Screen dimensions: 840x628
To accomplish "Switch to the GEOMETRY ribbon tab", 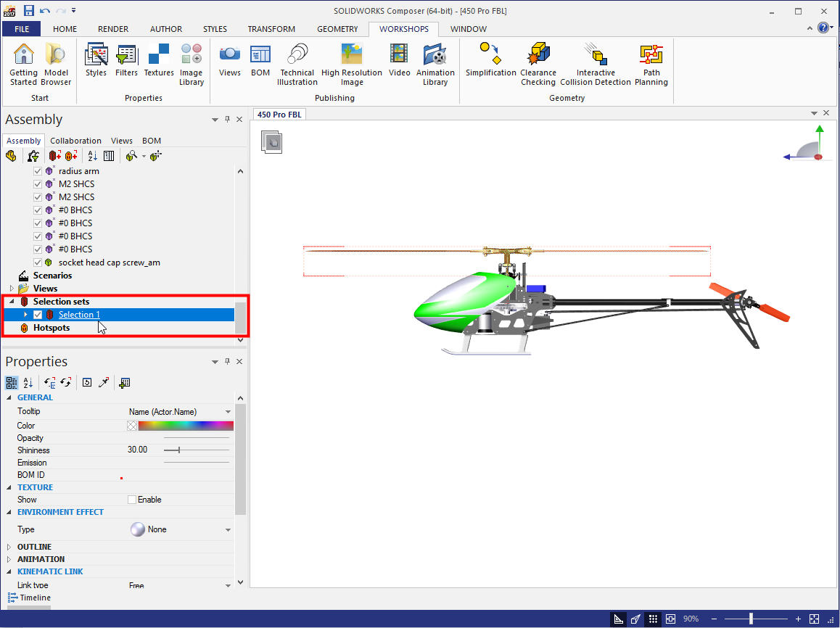I will pos(337,29).
